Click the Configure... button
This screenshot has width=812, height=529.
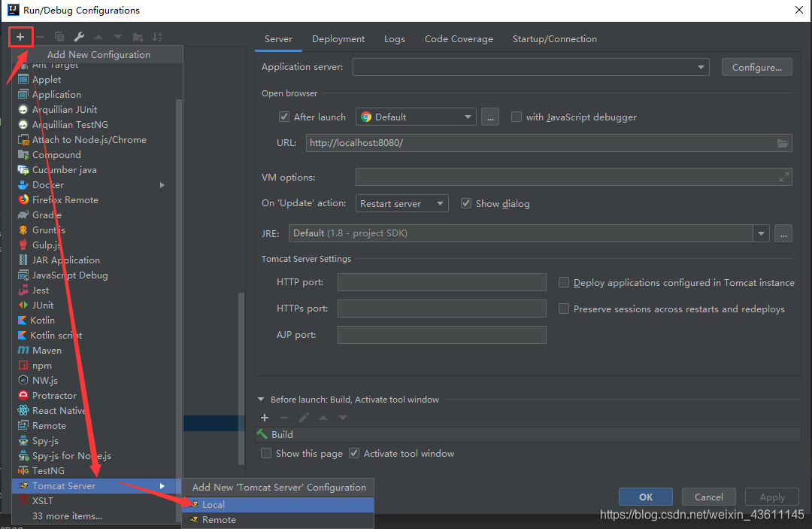pyautogui.click(x=756, y=68)
